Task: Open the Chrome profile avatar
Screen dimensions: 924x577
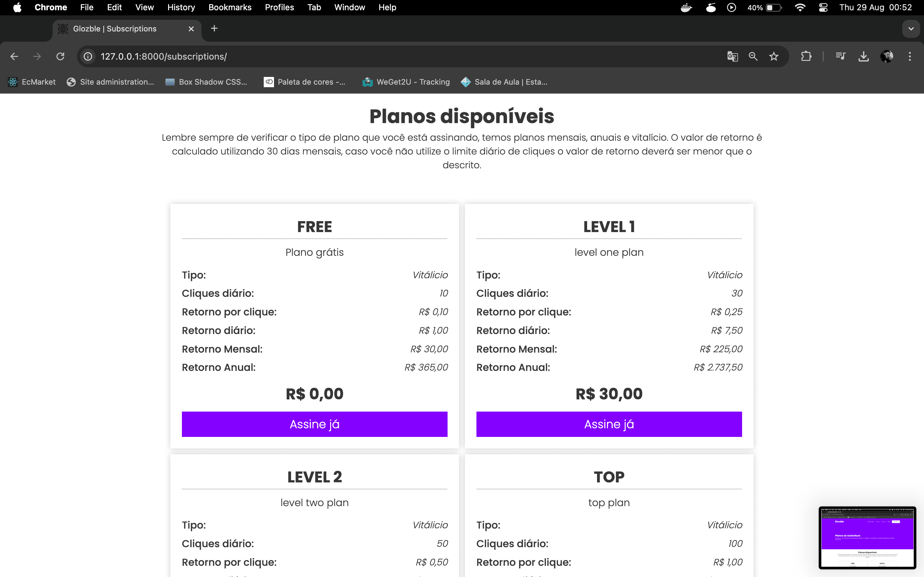Action: point(886,56)
